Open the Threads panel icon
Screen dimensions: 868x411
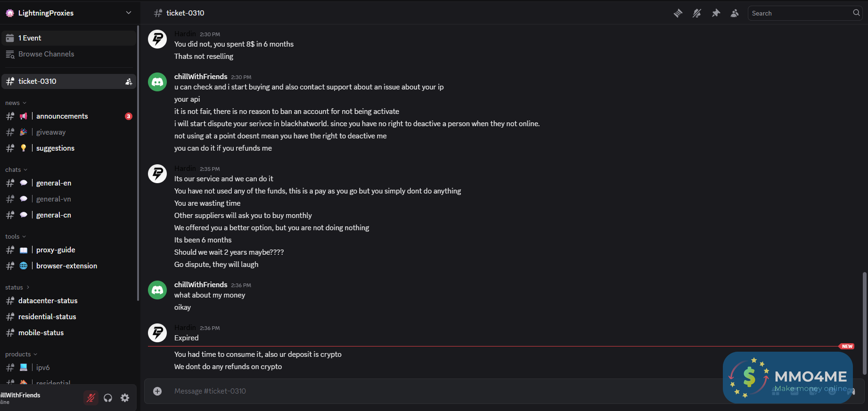(678, 13)
